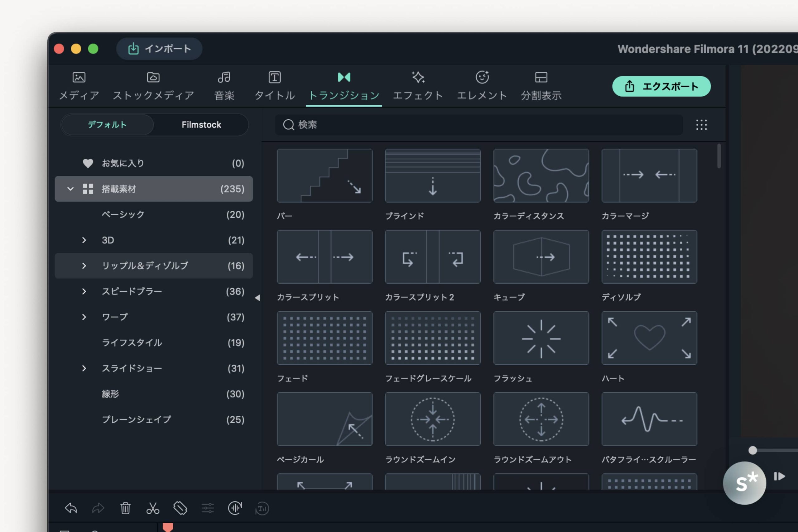
Task: Click the heart icon for お気に入り
Action: 88,163
